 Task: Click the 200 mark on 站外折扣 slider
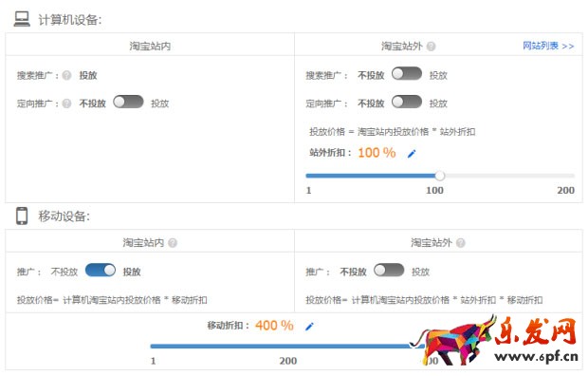click(565, 191)
